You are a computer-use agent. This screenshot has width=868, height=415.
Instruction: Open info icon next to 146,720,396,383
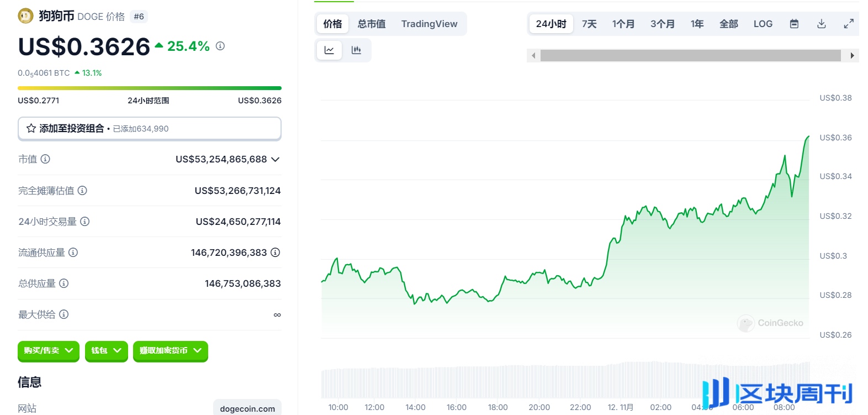click(276, 253)
